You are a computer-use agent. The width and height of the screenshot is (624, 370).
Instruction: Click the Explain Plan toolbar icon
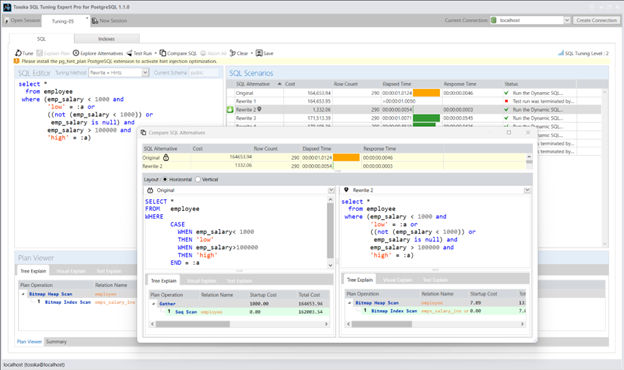tap(39, 53)
